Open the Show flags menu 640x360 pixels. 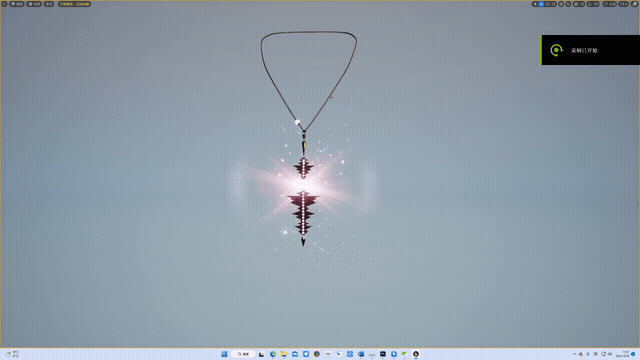49,4
